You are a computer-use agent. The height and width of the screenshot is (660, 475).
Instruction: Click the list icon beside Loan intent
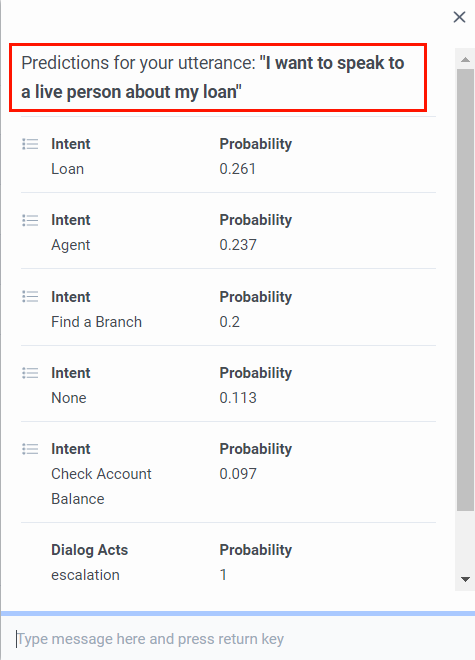pyautogui.click(x=30, y=144)
